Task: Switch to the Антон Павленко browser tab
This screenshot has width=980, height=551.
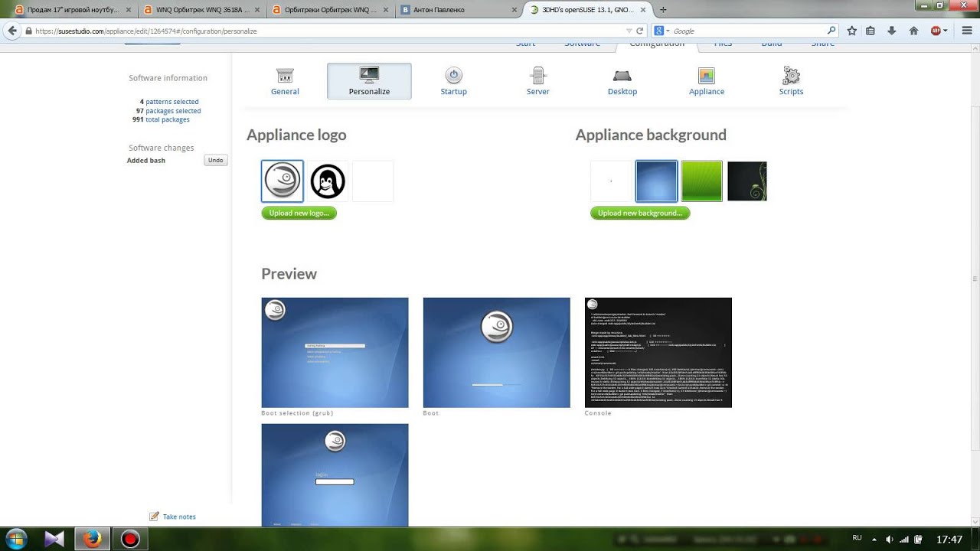Action: [x=457, y=10]
